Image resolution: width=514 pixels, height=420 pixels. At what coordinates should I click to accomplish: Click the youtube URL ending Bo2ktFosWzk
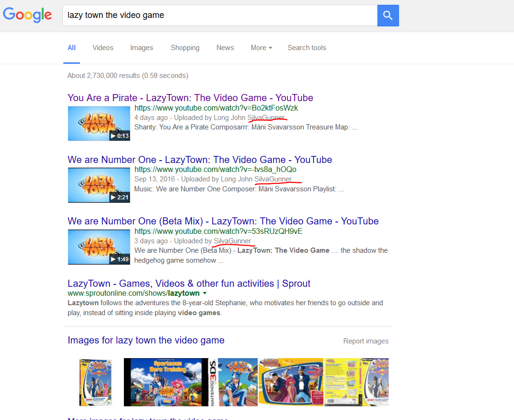[216, 108]
